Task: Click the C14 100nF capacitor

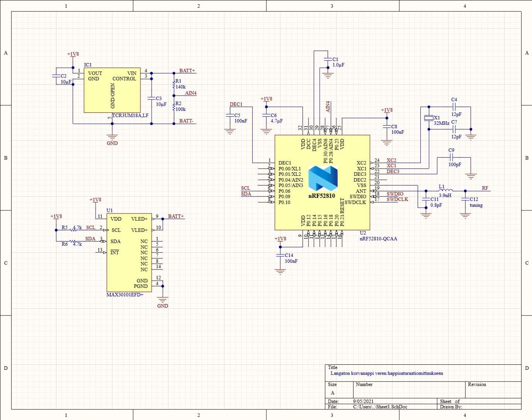Action: [x=280, y=255]
